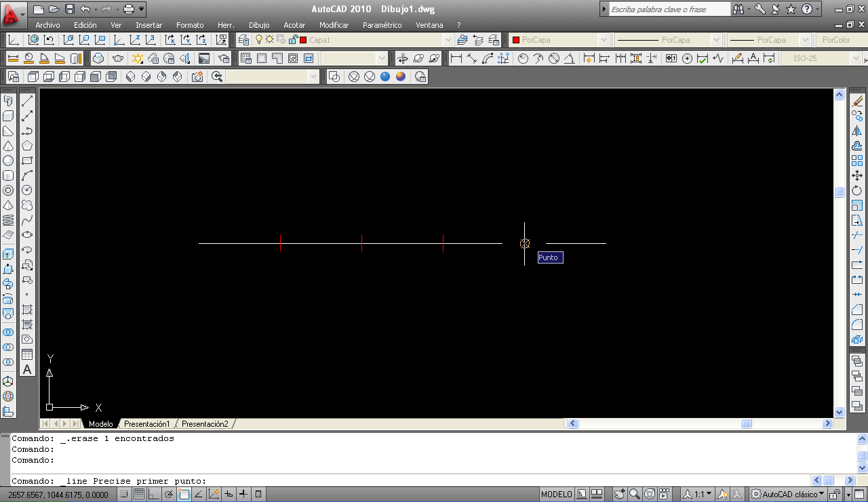The image size is (868, 502).
Task: Click the Modificar menu bar entry
Action: (334, 25)
